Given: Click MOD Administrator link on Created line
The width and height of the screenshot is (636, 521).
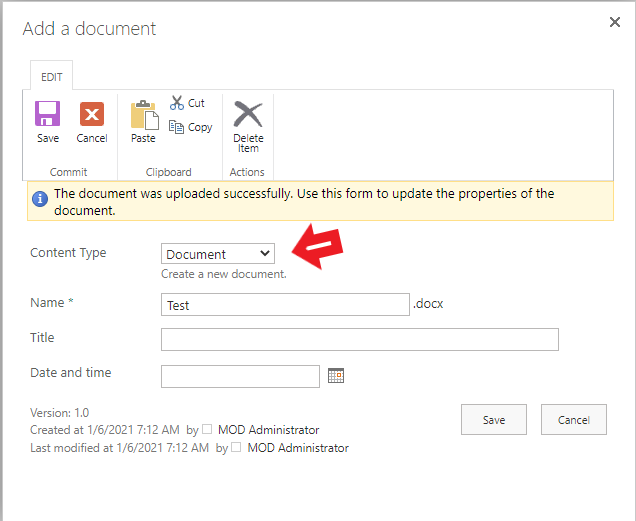Looking at the screenshot, I should coord(269,430).
